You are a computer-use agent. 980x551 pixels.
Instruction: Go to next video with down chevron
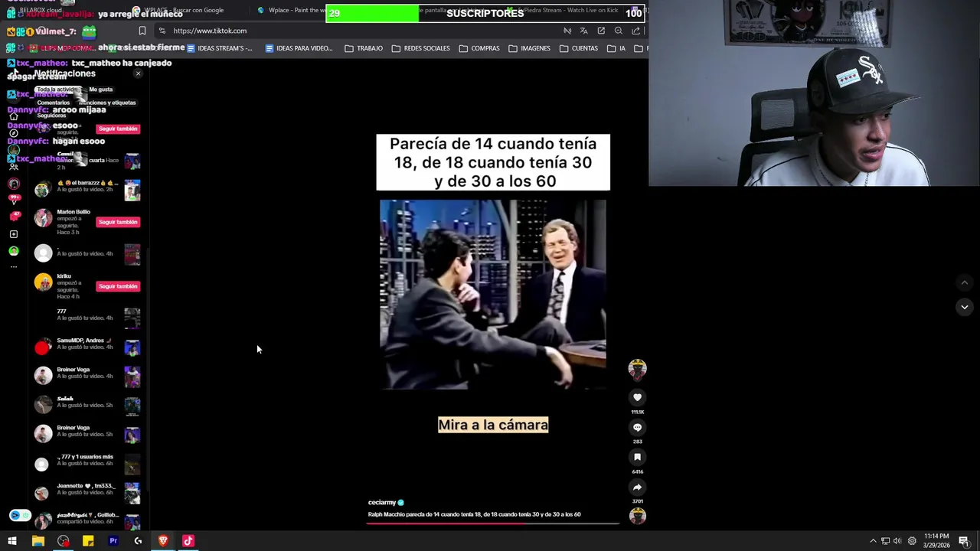tap(965, 307)
